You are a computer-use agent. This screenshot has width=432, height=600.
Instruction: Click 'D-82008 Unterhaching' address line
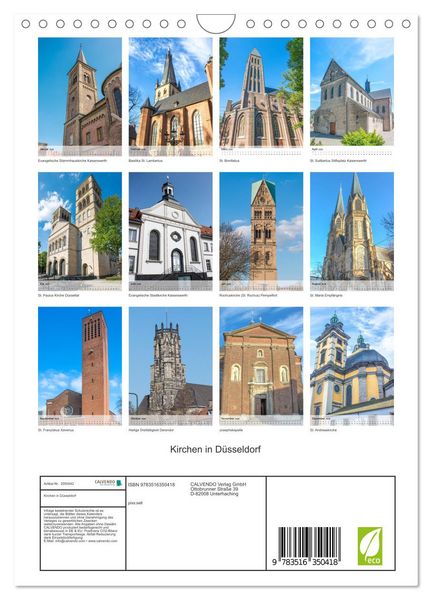pos(214,494)
